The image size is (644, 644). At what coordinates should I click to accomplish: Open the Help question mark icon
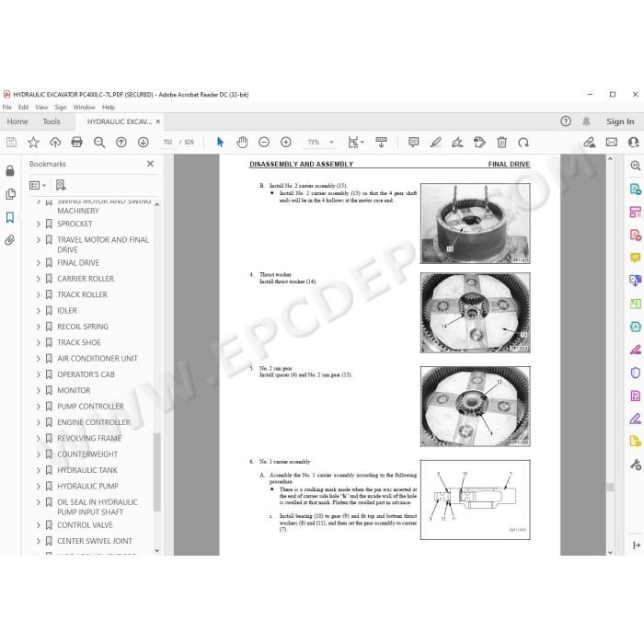point(566,121)
